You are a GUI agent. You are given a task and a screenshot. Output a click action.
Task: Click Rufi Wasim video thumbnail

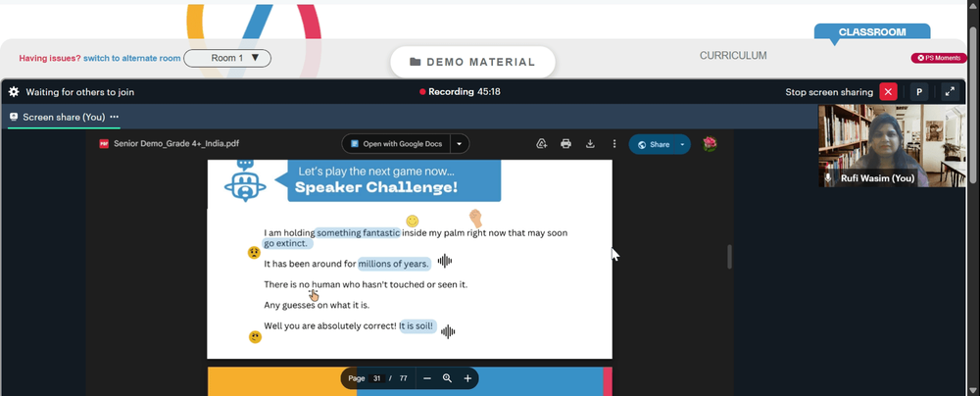pyautogui.click(x=893, y=146)
